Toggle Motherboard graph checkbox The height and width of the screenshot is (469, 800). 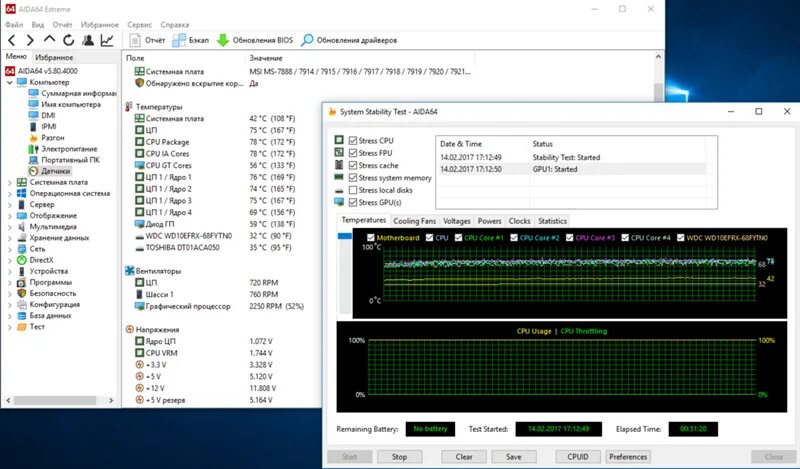pyautogui.click(x=371, y=238)
